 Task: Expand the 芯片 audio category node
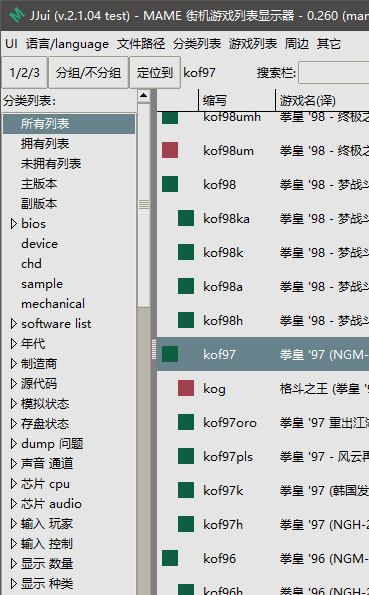(14, 504)
